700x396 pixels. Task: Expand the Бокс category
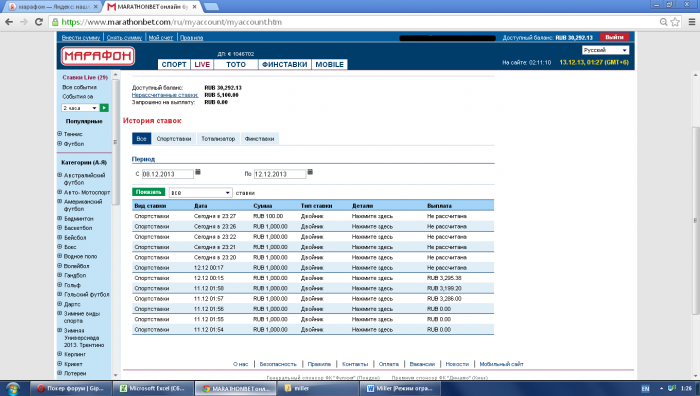click(59, 246)
